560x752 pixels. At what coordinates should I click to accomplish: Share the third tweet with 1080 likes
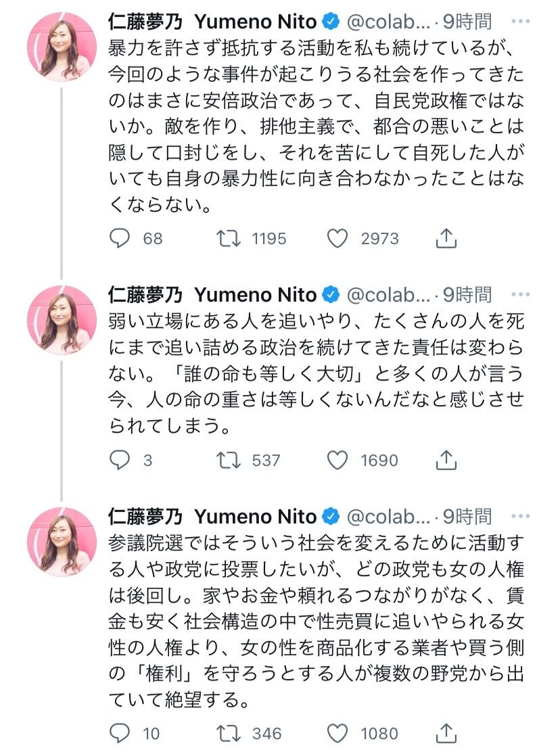(446, 733)
